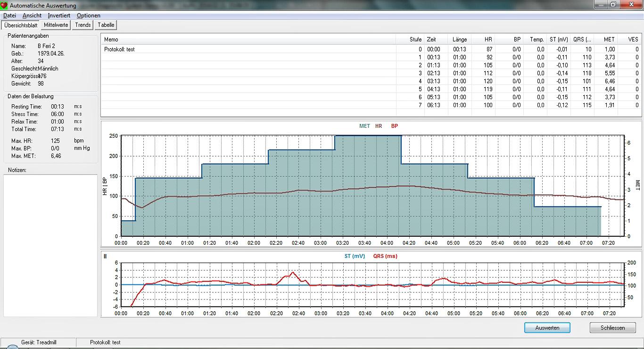Select the table cell with time 03:13
The height and width of the screenshot is (349, 644).
tap(433, 81)
